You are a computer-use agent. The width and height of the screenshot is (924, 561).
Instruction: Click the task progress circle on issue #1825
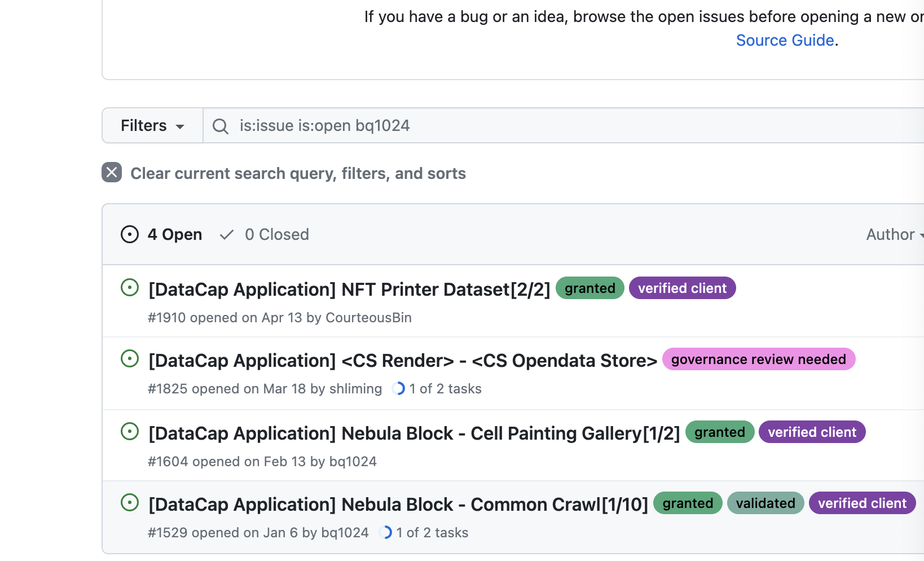(x=398, y=388)
